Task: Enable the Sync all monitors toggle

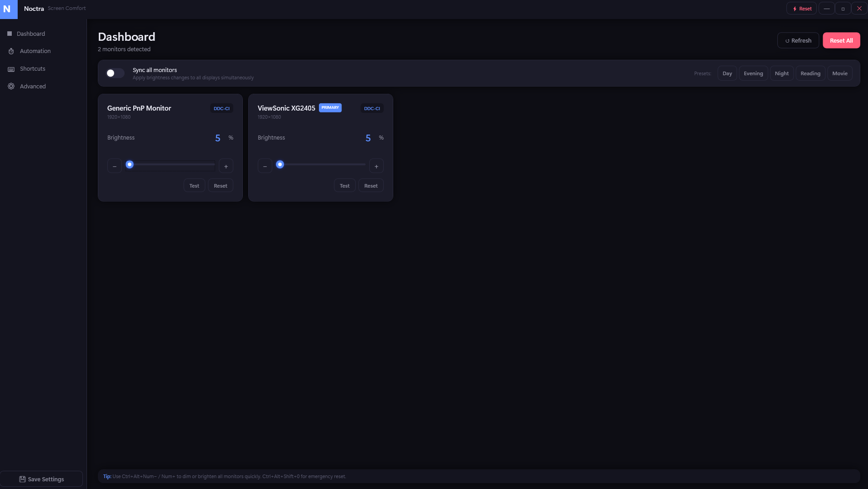Action: click(115, 73)
